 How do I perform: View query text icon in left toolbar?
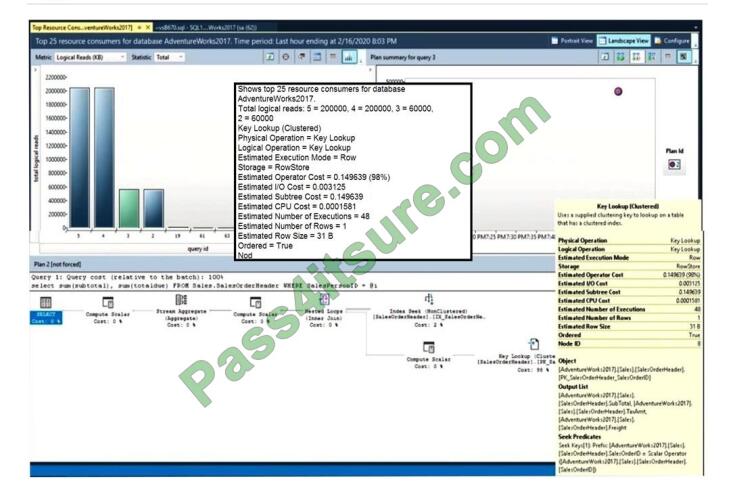tap(302, 57)
